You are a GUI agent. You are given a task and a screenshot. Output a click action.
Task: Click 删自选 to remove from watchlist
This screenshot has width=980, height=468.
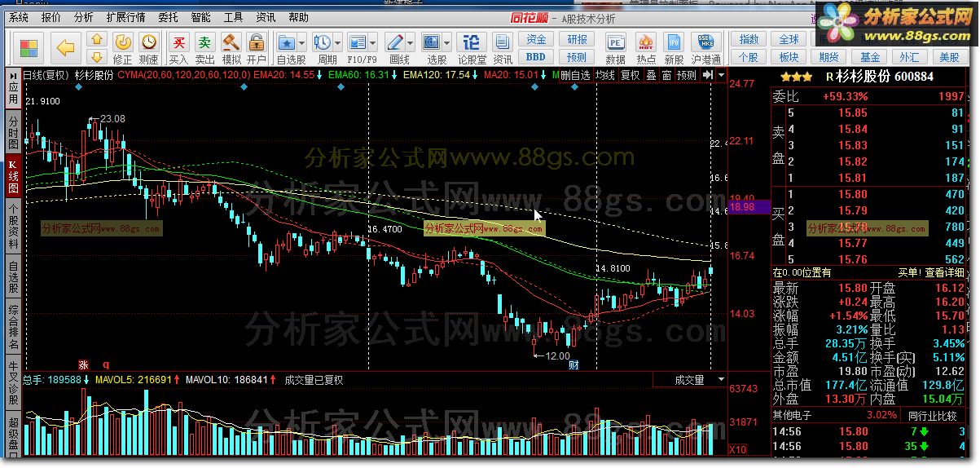tap(576, 75)
